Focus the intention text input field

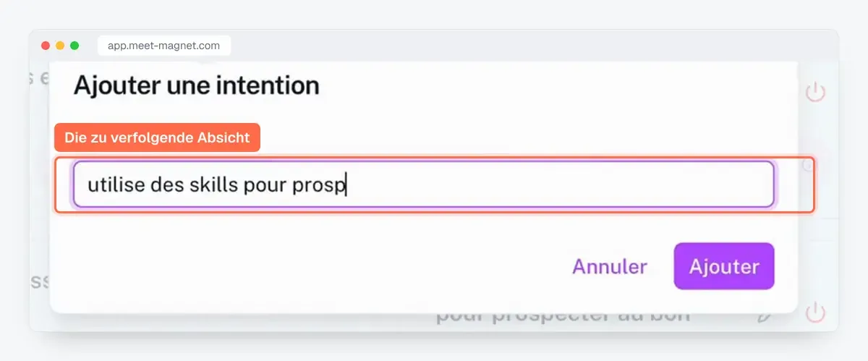coord(424,184)
